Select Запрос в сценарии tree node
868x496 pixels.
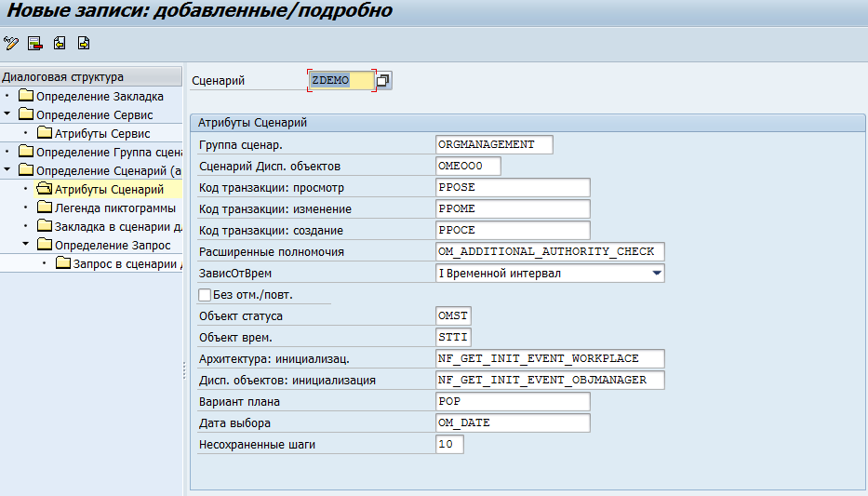pyautogui.click(x=127, y=264)
